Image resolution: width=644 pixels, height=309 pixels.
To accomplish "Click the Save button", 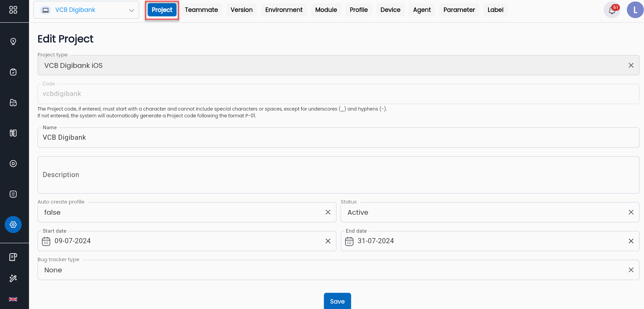I will click(x=337, y=301).
